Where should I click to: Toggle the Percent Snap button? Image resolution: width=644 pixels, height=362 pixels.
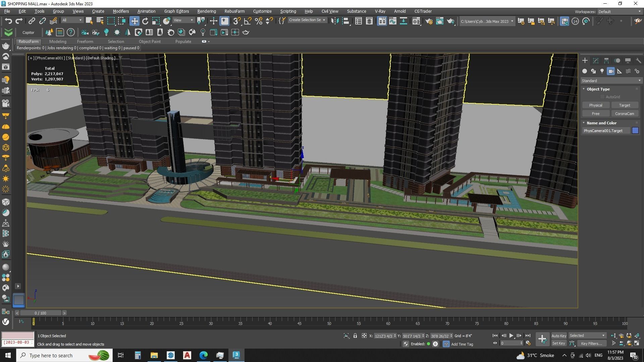pyautogui.click(x=258, y=21)
